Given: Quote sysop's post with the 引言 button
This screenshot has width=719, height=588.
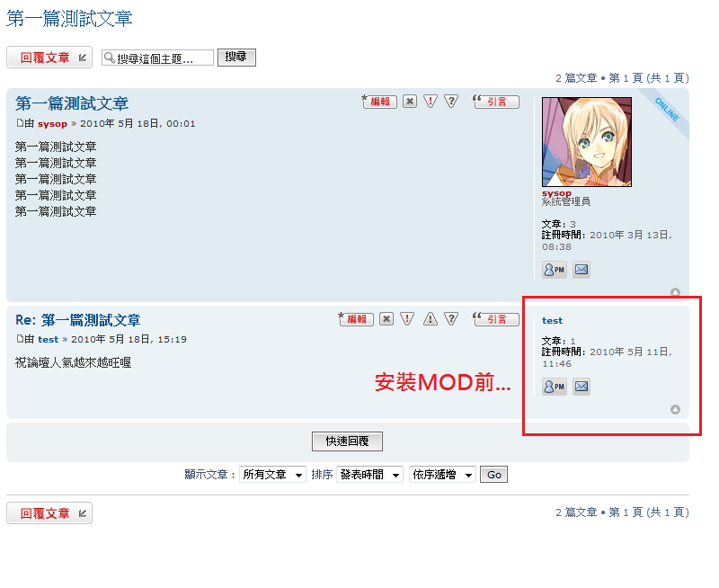Looking at the screenshot, I should pyautogui.click(x=496, y=102).
